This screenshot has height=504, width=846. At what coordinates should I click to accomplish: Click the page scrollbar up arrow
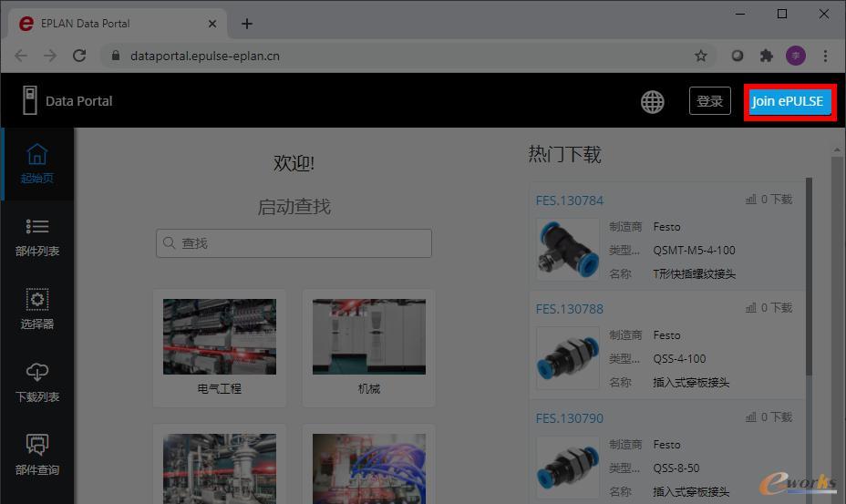(x=838, y=149)
